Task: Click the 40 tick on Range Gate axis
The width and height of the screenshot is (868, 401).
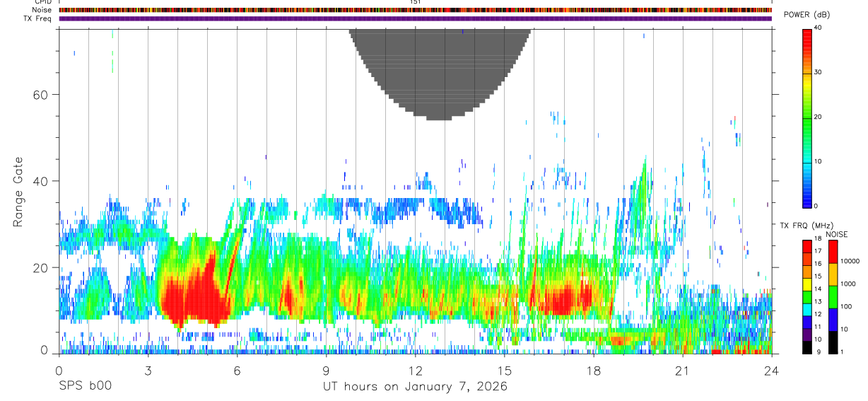Action: (40, 181)
